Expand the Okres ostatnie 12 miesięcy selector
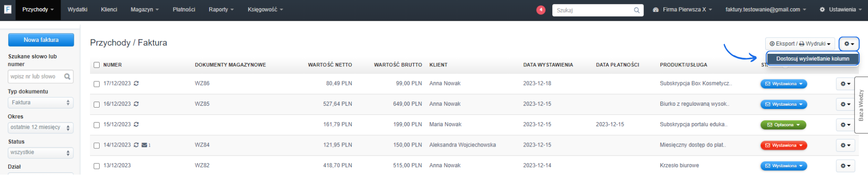Image resolution: width=868 pixels, height=175 pixels. (x=41, y=128)
